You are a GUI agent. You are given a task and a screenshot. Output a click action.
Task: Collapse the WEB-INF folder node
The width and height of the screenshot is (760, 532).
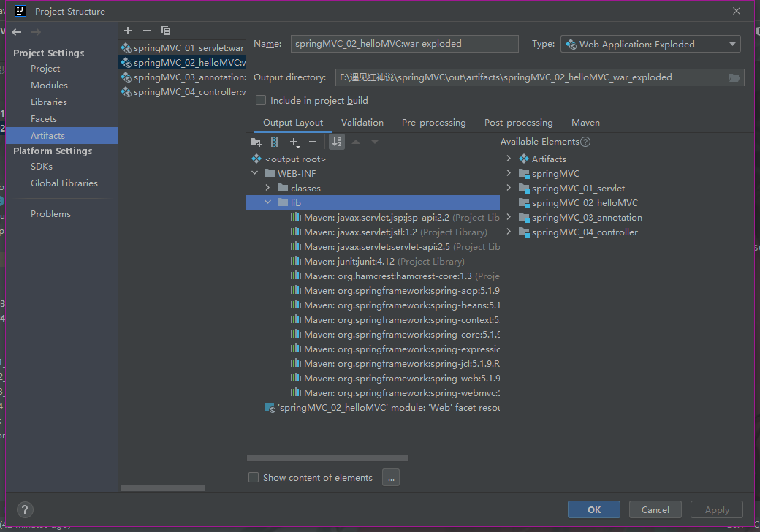point(255,173)
